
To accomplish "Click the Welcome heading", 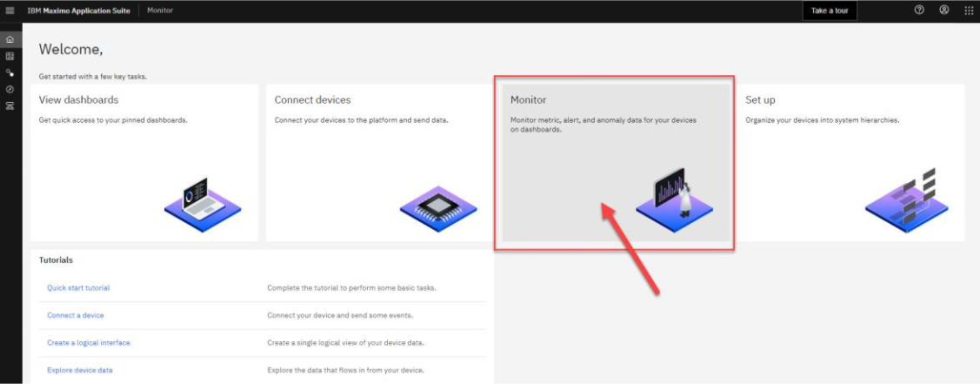I will 71,49.
